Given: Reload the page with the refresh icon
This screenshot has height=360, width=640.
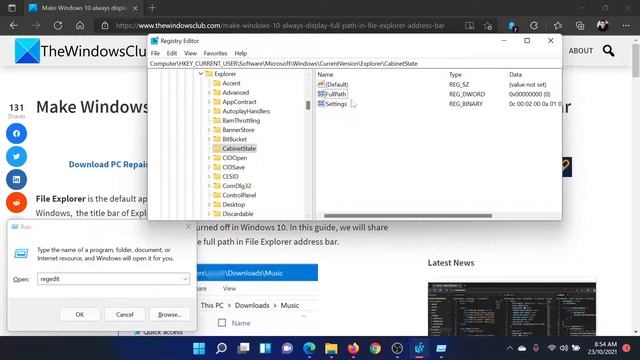Looking at the screenshot, I should click(58, 25).
